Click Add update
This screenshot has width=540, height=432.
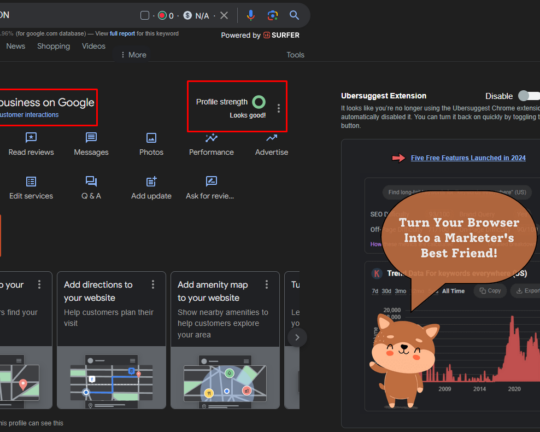[x=151, y=188]
